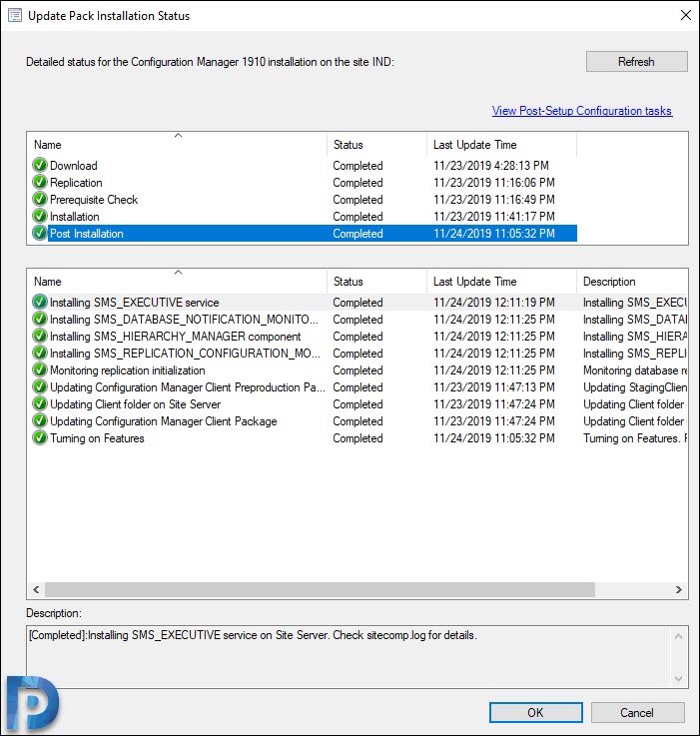This screenshot has width=700, height=736.
Task: Select Installing SMS_HIERARCHY_MANAGER component row
Action: pyautogui.click(x=359, y=337)
